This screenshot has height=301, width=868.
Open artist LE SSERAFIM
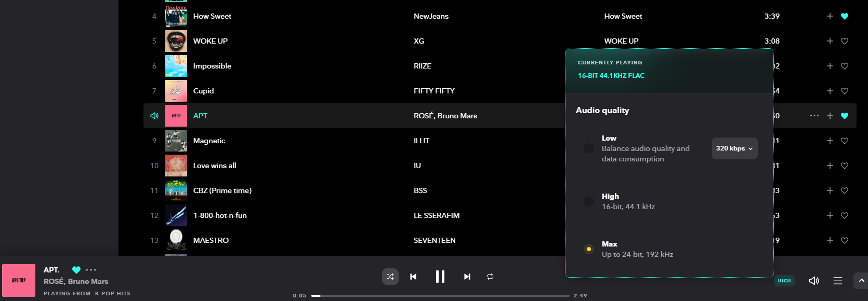click(x=437, y=215)
